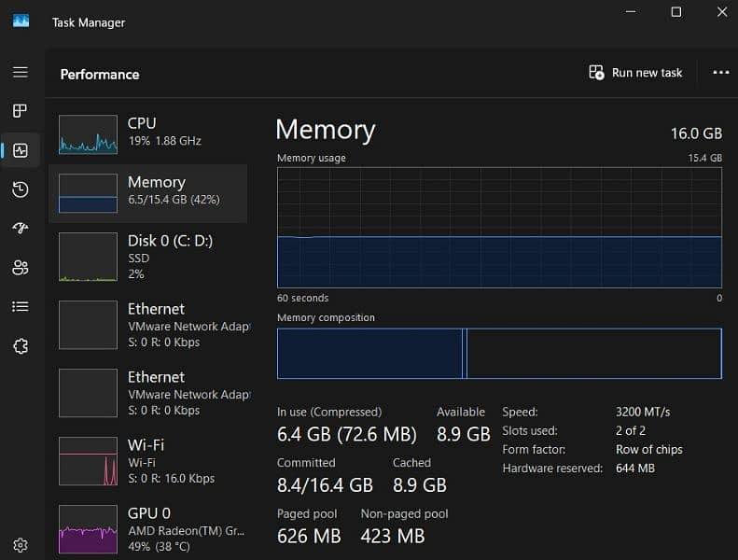
Task: Open Task Manager settings gear
Action: (20, 545)
